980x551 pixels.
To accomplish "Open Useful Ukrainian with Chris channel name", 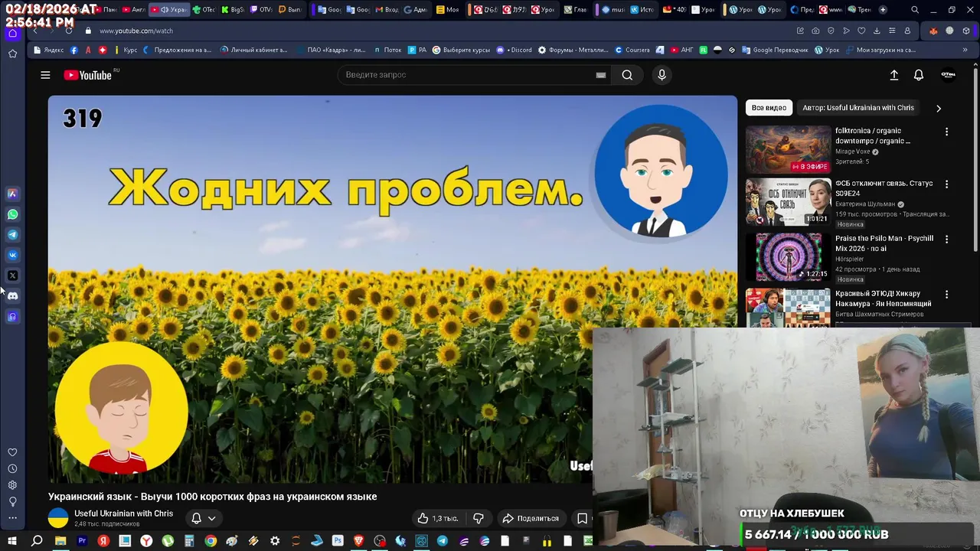I will 123,514.
